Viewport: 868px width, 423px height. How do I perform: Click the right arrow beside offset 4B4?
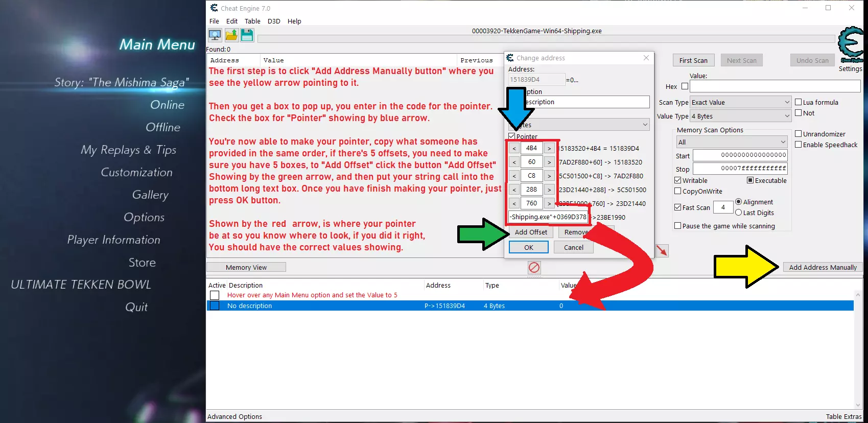pos(549,148)
